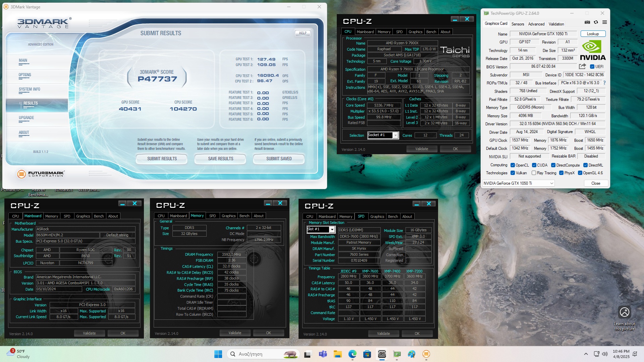Click SUBMIT SAVED button in 3DMark
This screenshot has height=362, width=644.
(279, 159)
